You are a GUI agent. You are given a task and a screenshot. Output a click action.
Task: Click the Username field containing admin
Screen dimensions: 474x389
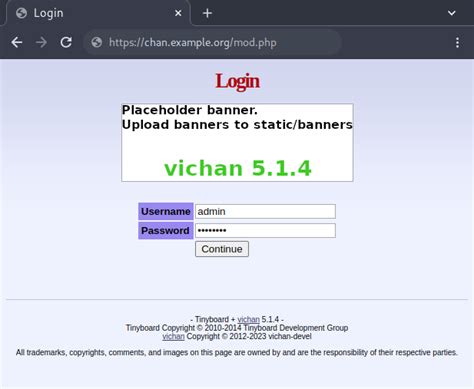[265, 211]
